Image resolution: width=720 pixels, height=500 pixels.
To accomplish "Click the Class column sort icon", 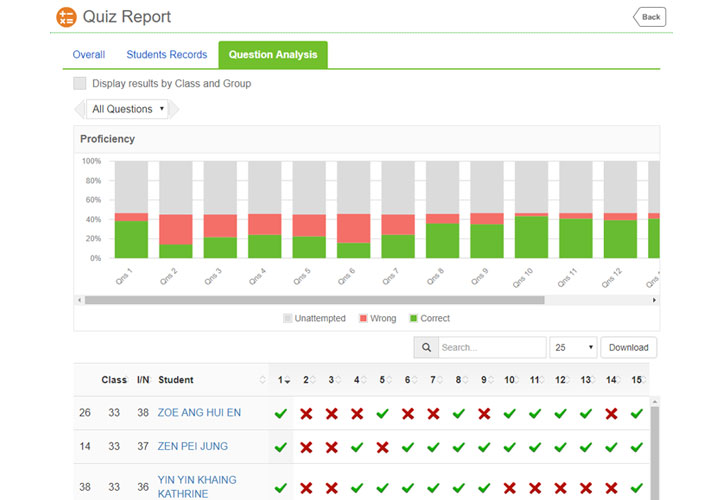I will [x=130, y=380].
